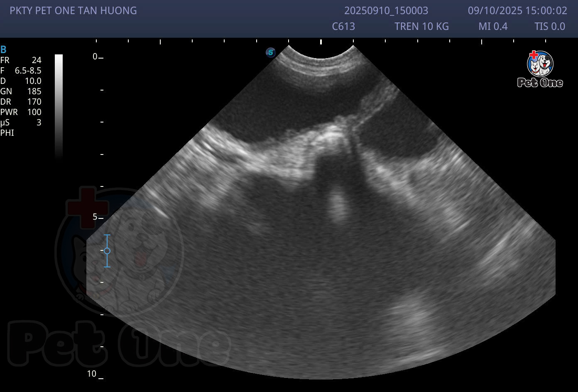Select the PHI harmonic imaging label
578x392 pixels.
pyautogui.click(x=7, y=133)
